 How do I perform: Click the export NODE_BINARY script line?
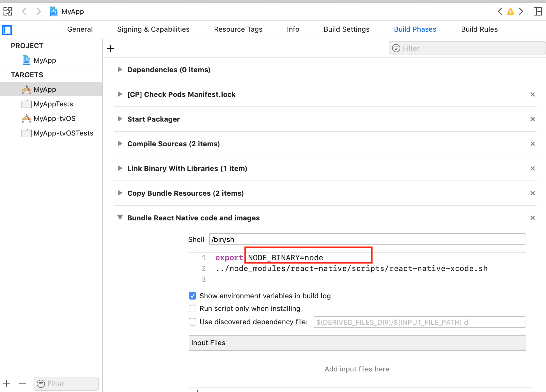coord(269,258)
